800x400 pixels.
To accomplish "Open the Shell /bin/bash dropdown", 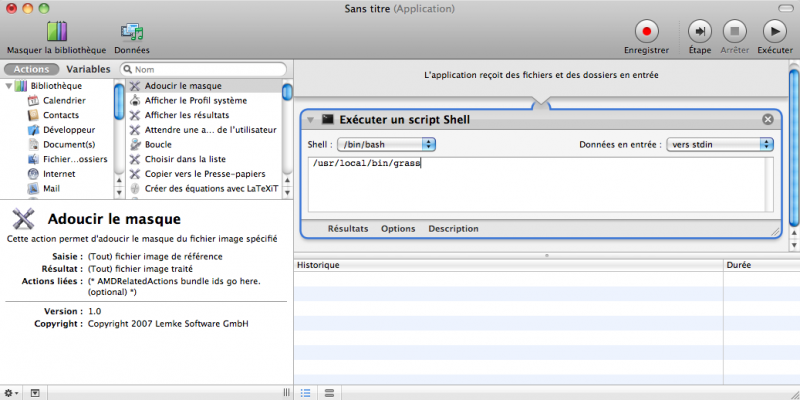I will pyautogui.click(x=385, y=144).
